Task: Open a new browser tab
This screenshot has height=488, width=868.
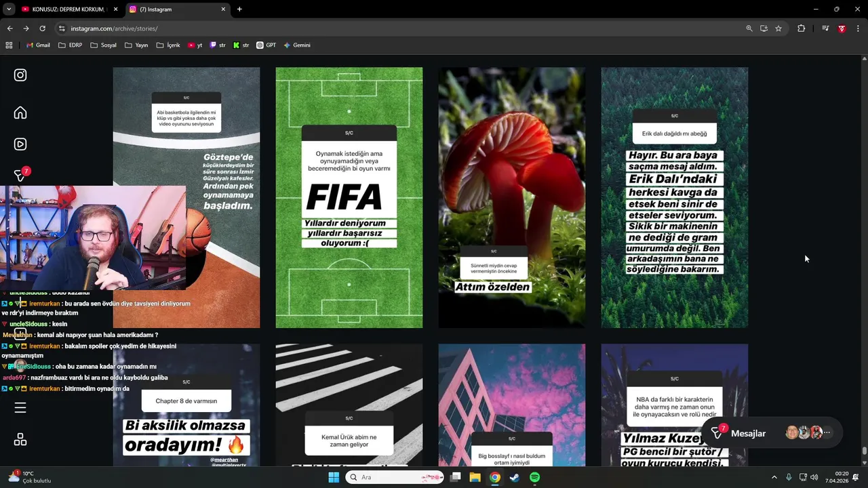Action: coord(239,9)
